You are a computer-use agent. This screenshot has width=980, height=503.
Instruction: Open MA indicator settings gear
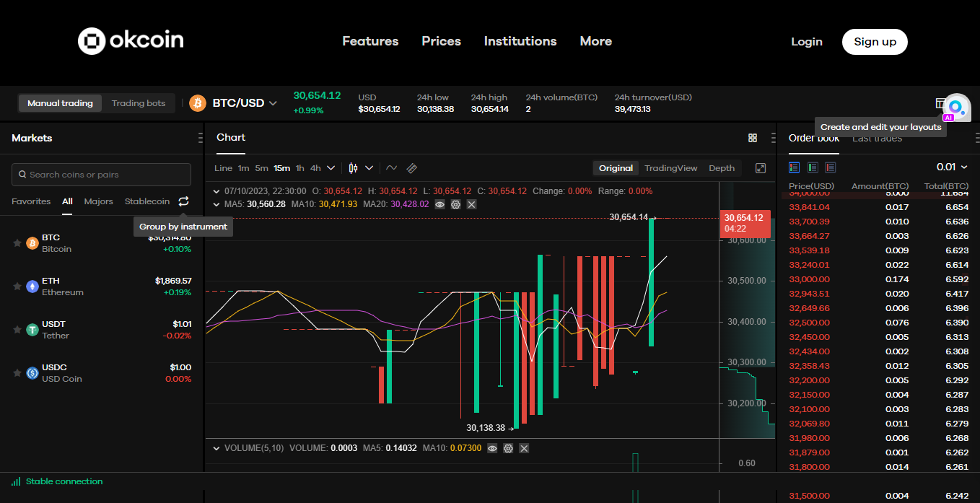(455, 204)
